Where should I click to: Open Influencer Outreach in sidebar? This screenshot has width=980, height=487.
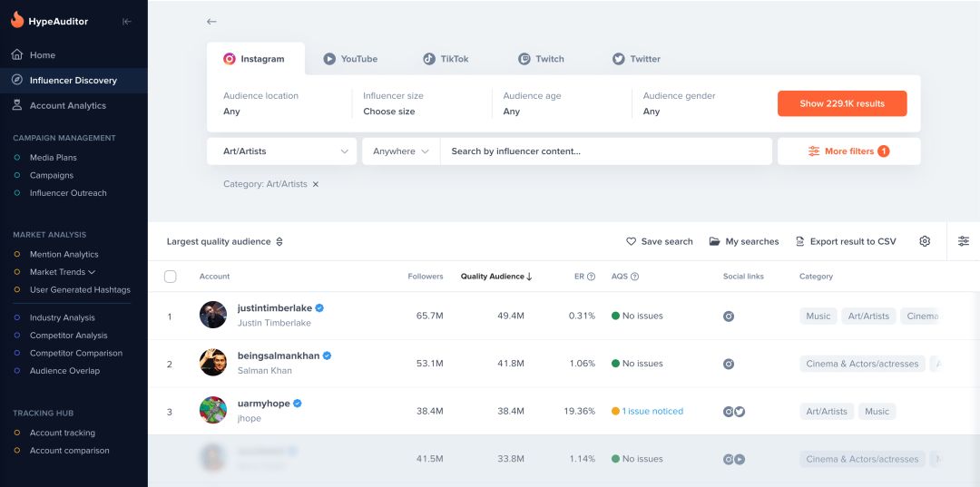tap(68, 193)
